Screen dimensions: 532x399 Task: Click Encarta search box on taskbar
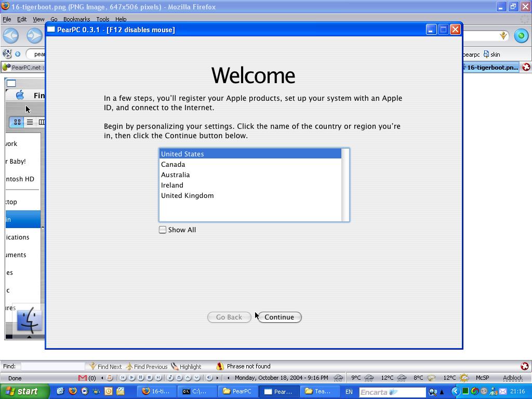coord(392,392)
